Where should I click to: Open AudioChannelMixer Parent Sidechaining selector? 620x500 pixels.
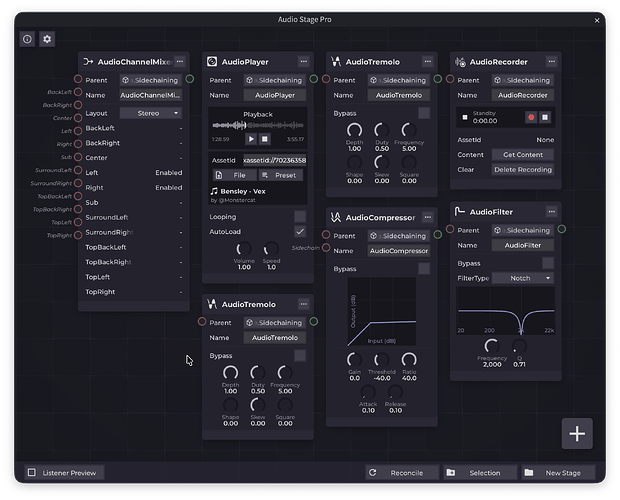[x=151, y=80]
